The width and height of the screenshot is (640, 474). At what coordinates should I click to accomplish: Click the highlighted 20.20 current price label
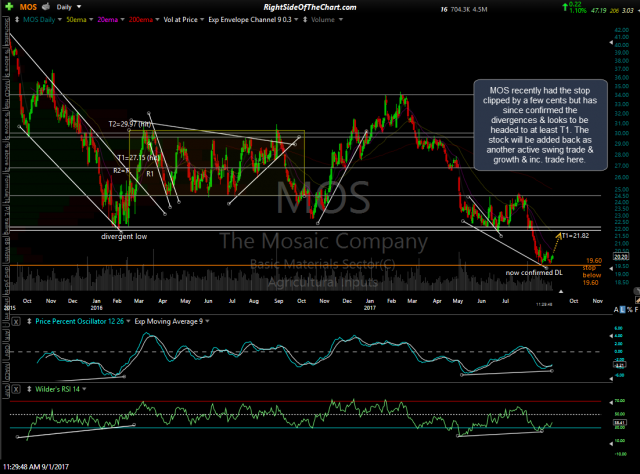point(620,256)
